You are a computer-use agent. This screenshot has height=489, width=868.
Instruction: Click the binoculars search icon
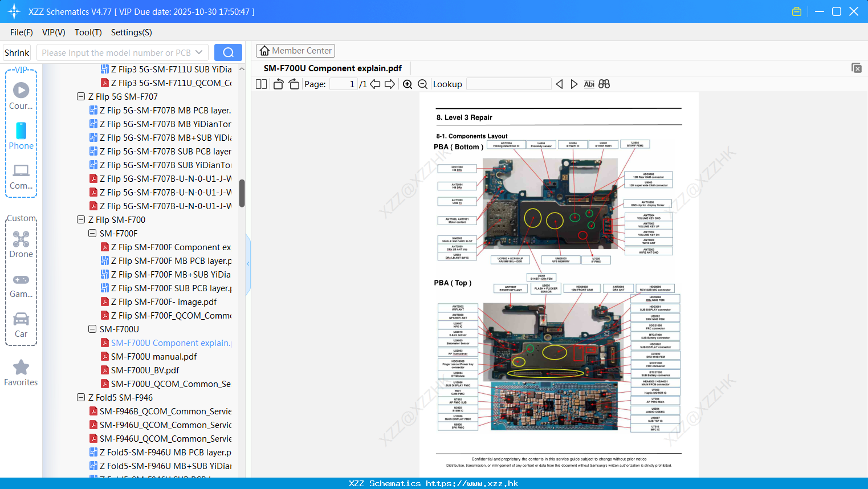[604, 84]
